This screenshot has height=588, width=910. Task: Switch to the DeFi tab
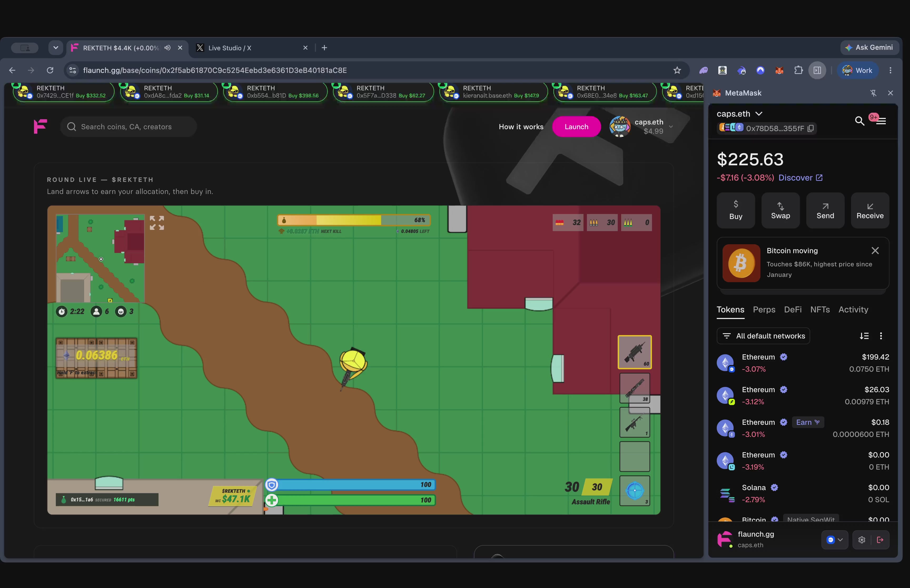pyautogui.click(x=792, y=310)
